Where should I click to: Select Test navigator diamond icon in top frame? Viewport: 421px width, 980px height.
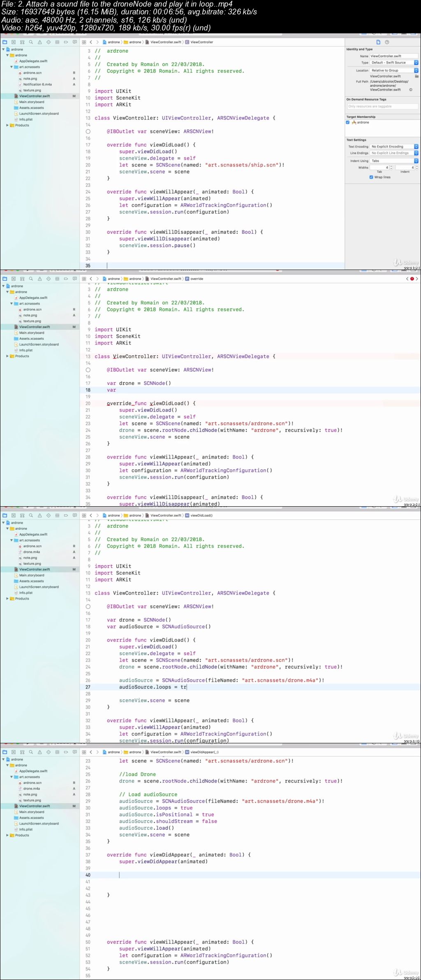pos(49,42)
